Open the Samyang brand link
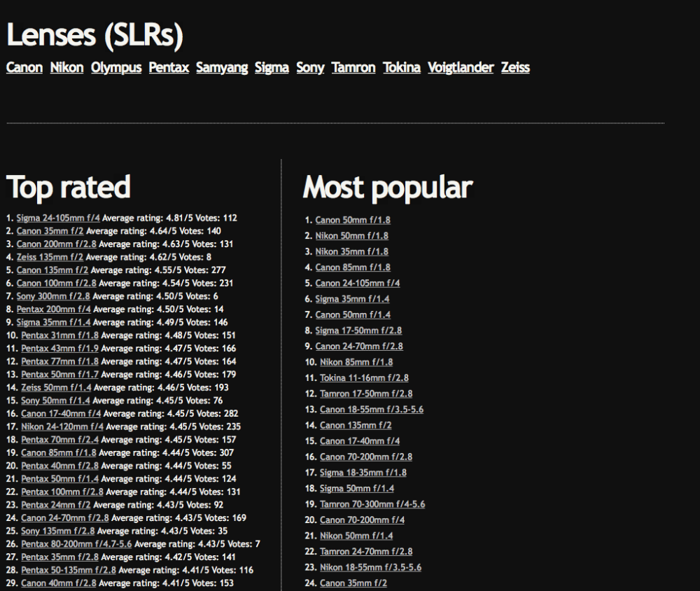Viewport: 700px width, 591px height. pyautogui.click(x=222, y=67)
